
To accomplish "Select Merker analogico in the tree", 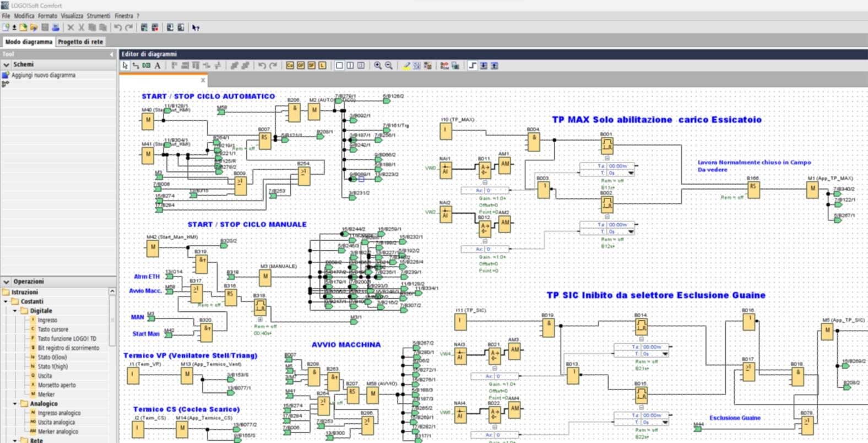I will point(58,432).
